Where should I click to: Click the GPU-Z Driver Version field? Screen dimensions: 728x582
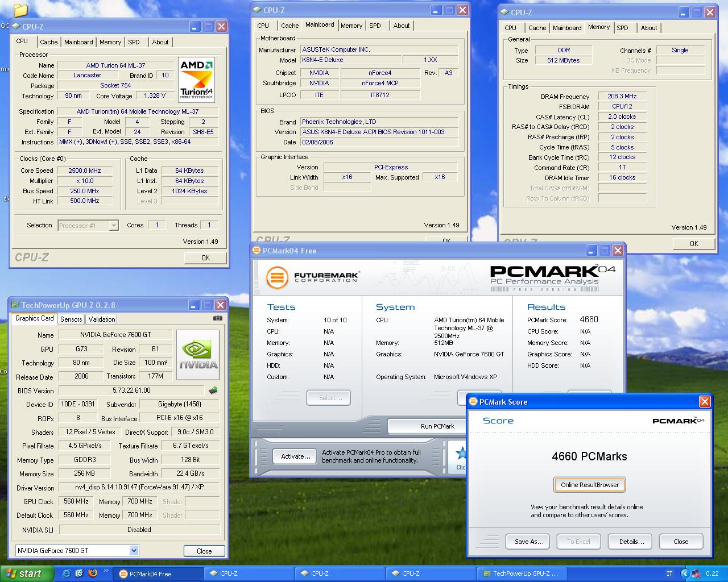click(139, 487)
